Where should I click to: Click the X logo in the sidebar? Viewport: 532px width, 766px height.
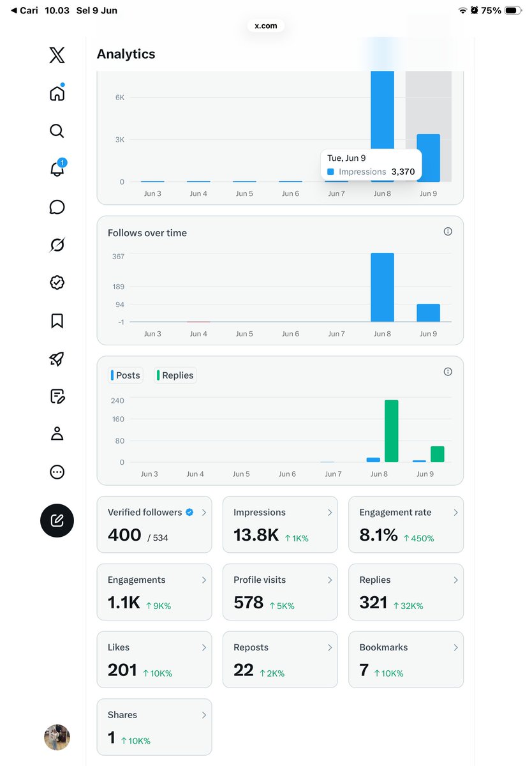[x=57, y=56]
